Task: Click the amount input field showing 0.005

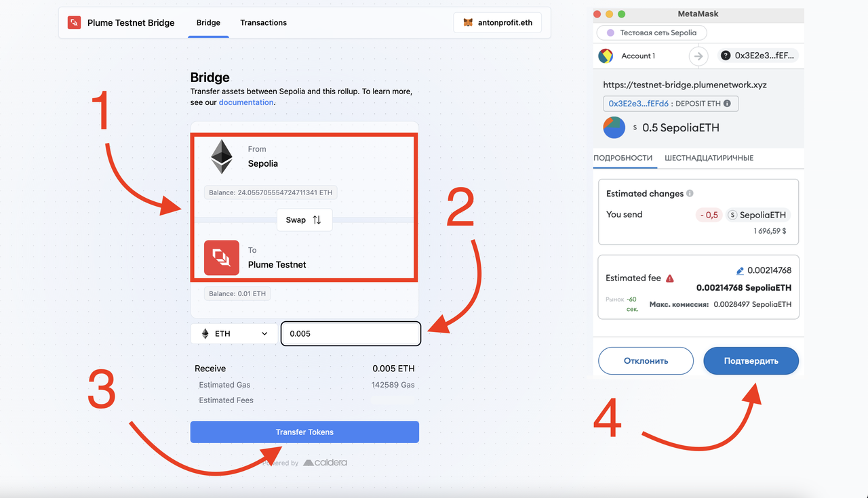Action: click(351, 333)
